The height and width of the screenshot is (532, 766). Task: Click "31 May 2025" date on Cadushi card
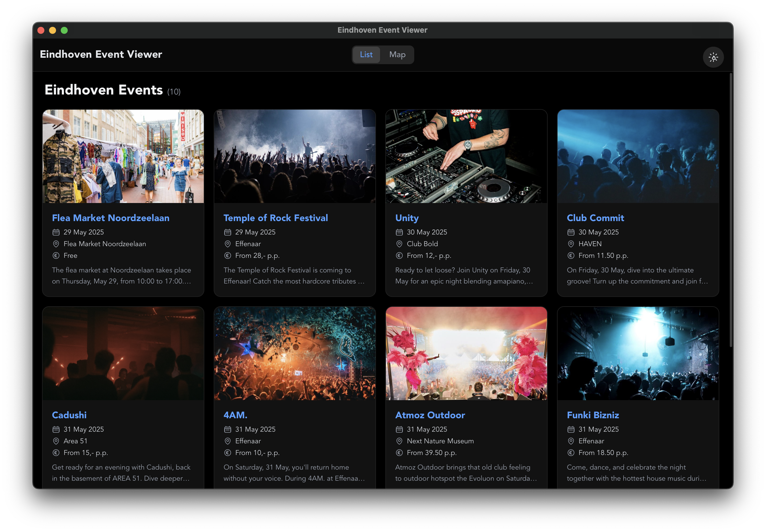tap(83, 429)
